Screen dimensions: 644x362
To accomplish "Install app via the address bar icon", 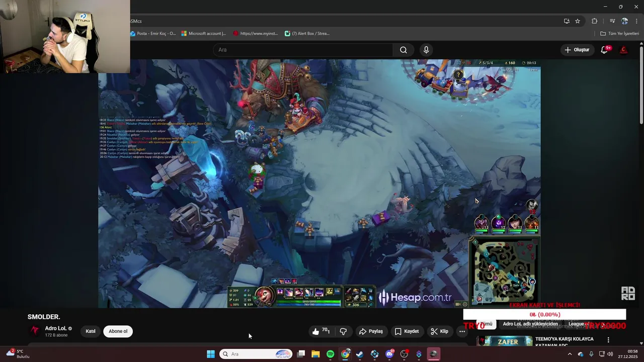I will 567,21.
